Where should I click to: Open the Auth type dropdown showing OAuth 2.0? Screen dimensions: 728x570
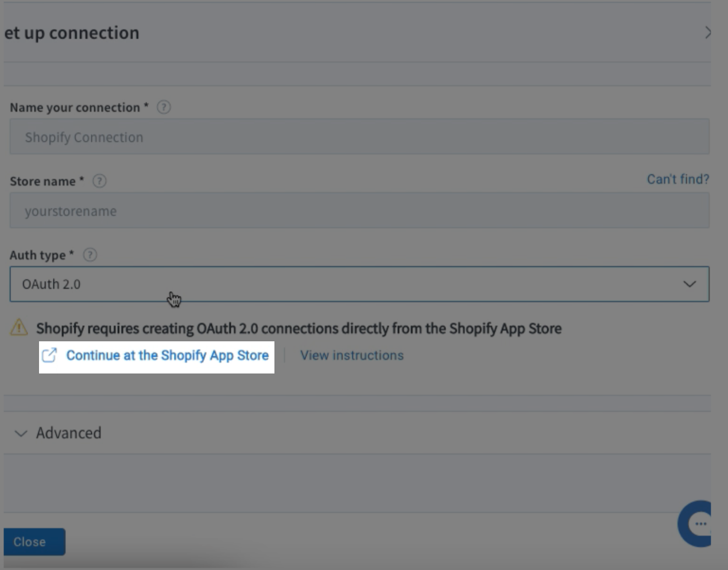(x=359, y=284)
